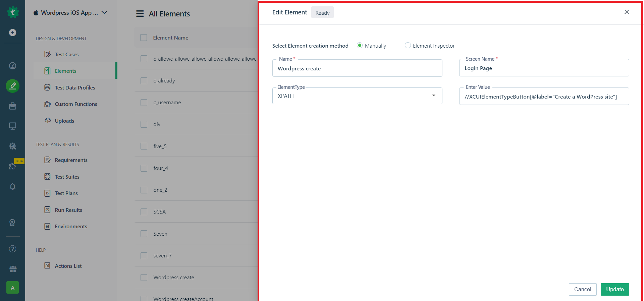The image size is (644, 301).
Task: Open the gear settings icon in rail
Action: [12, 146]
